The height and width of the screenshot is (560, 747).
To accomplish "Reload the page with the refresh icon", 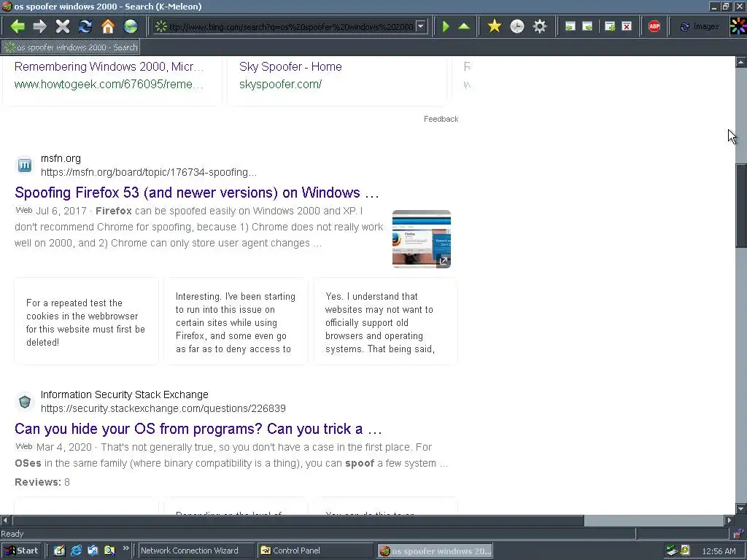I will pyautogui.click(x=85, y=26).
